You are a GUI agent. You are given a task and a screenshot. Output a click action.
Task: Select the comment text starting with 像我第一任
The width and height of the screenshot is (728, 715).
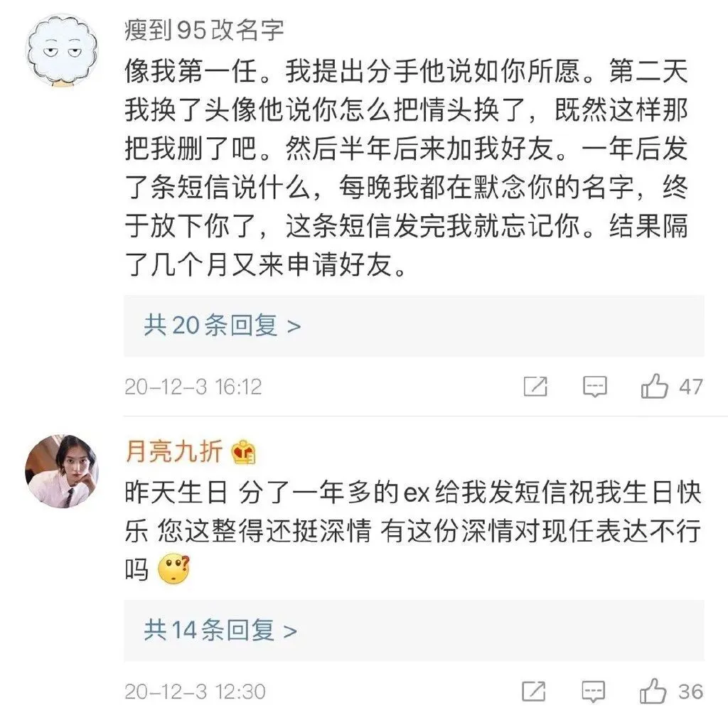point(406,168)
